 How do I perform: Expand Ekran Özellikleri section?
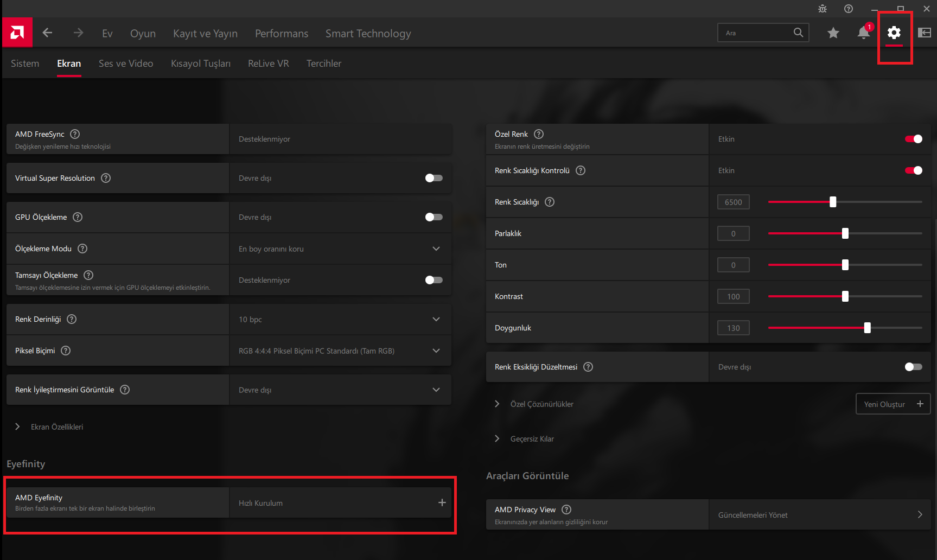click(18, 427)
